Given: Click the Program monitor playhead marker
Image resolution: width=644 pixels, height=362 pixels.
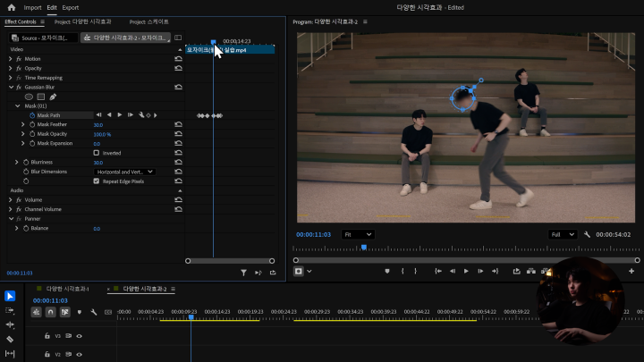Looking at the screenshot, I should coord(364,248).
